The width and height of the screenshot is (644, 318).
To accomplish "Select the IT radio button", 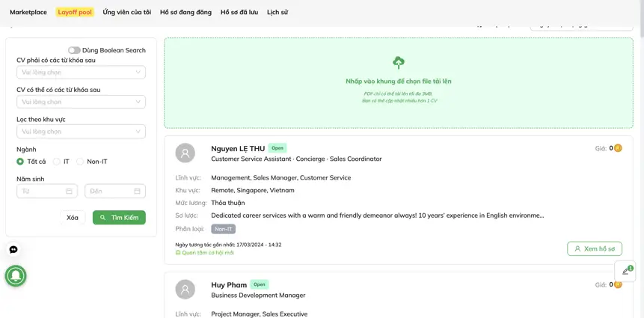I will tap(57, 162).
